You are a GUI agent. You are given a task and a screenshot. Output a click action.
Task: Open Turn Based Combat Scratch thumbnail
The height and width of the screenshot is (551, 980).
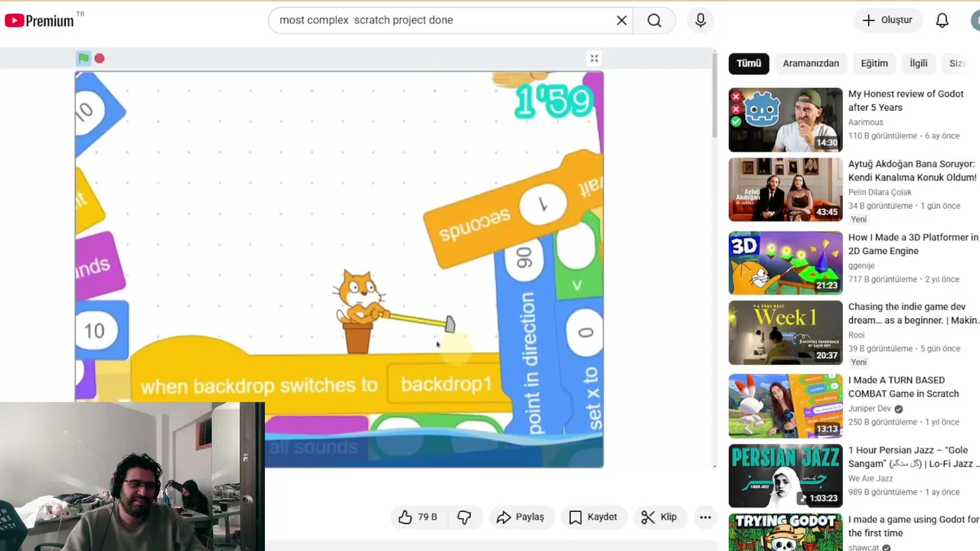point(786,406)
